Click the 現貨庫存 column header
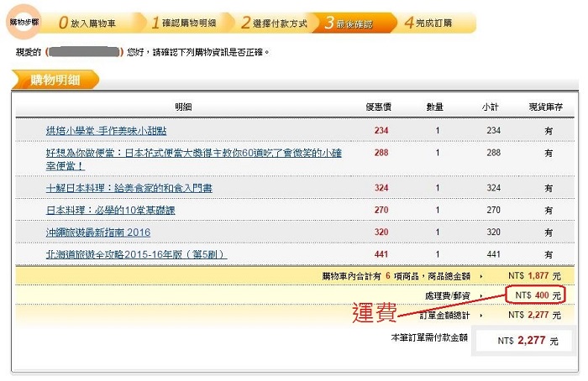Screen dimensions: 588x381 coord(546,107)
